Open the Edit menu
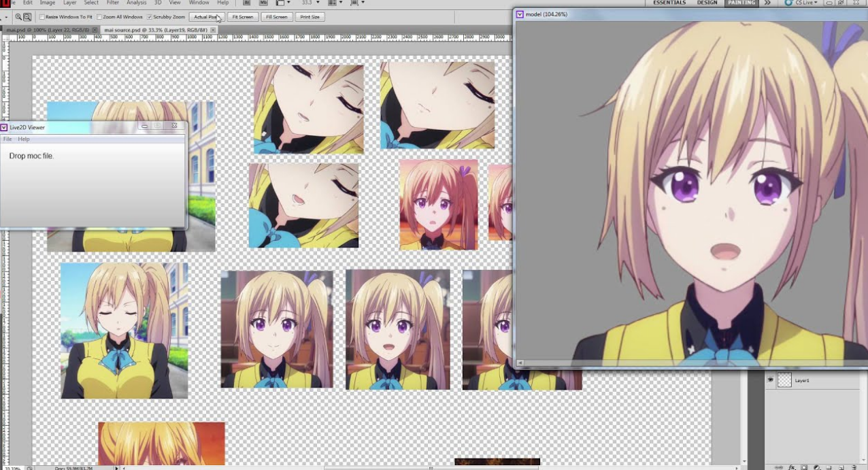This screenshot has height=470, width=868. pyautogui.click(x=28, y=3)
